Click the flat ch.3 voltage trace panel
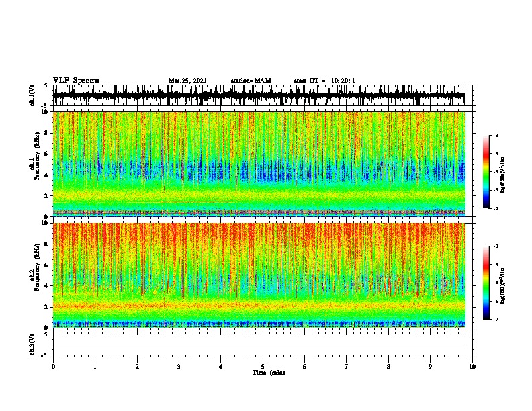 (x=263, y=345)
